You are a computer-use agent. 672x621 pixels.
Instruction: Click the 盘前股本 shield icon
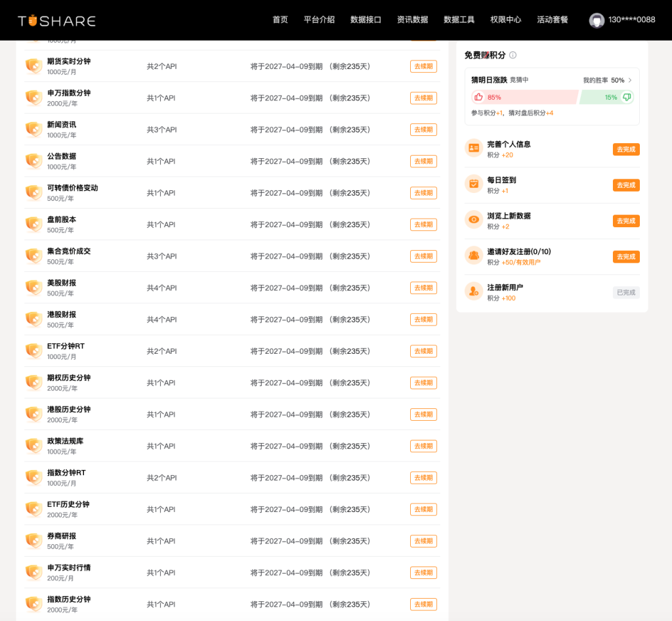point(33,225)
